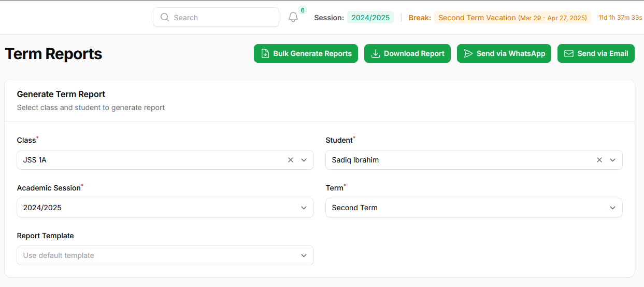Expand the Student dropdown chevron
This screenshot has width=644, height=287.
tap(613, 160)
